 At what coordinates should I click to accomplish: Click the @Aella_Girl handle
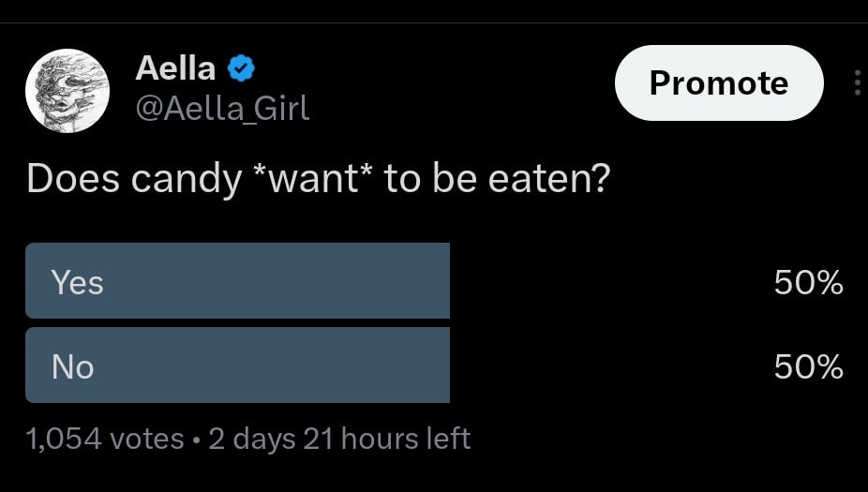click(x=222, y=109)
